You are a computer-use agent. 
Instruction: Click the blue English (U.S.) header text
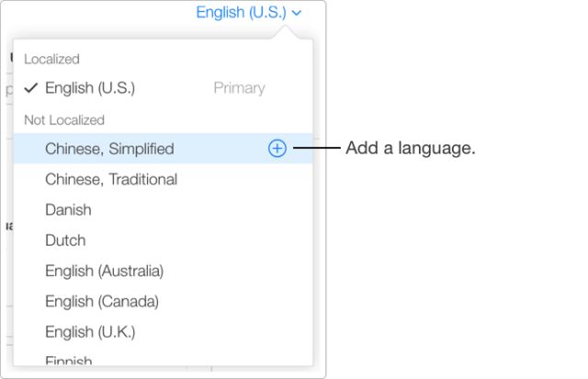pyautogui.click(x=241, y=13)
